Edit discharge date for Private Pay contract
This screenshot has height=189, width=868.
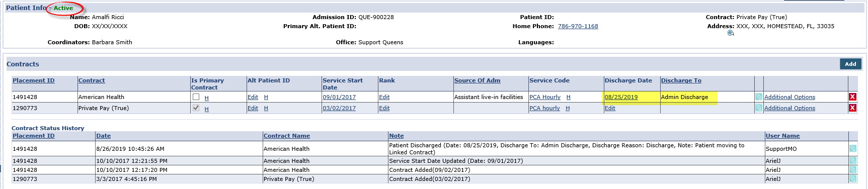click(x=610, y=108)
